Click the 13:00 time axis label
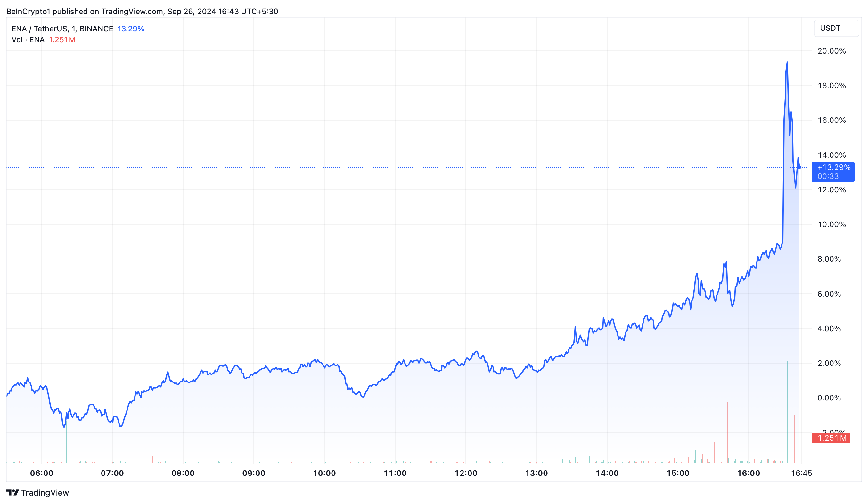This screenshot has height=504, width=868. tap(536, 473)
